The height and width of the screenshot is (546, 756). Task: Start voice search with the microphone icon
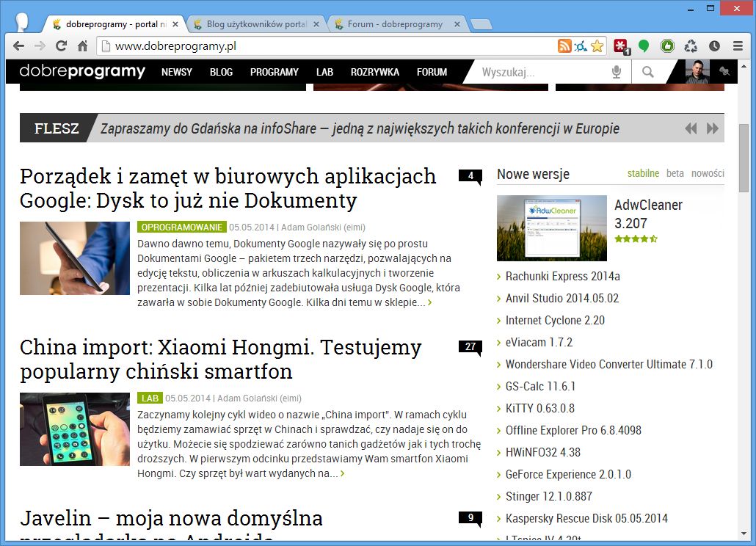[x=617, y=72]
